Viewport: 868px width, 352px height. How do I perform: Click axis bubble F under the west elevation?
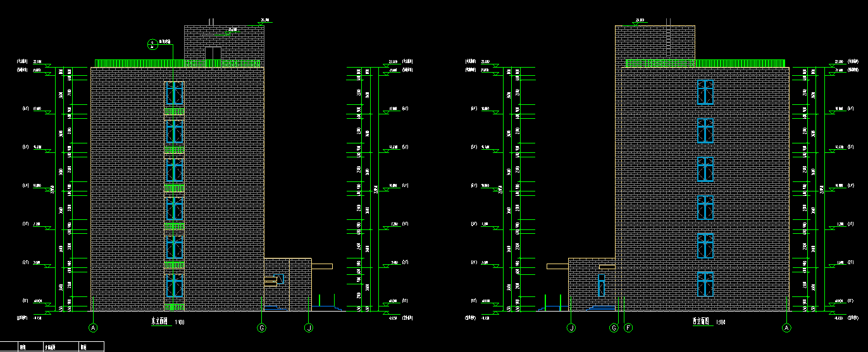628,328
